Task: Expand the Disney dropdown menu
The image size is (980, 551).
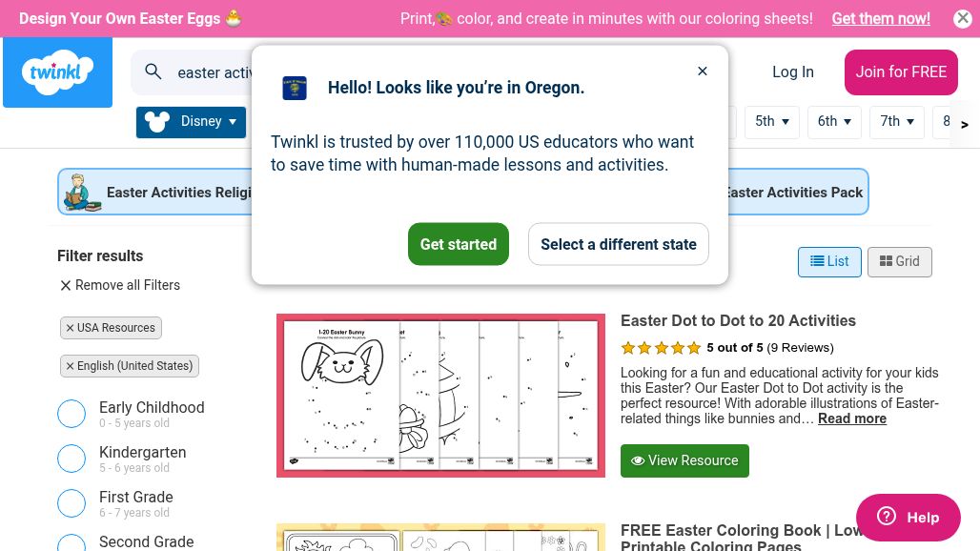Action: coord(191,122)
